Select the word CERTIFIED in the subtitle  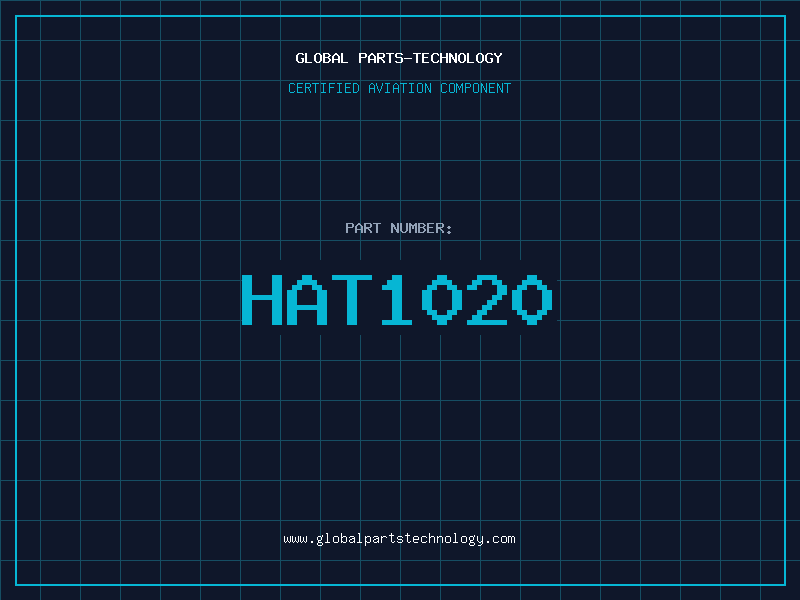point(323,89)
